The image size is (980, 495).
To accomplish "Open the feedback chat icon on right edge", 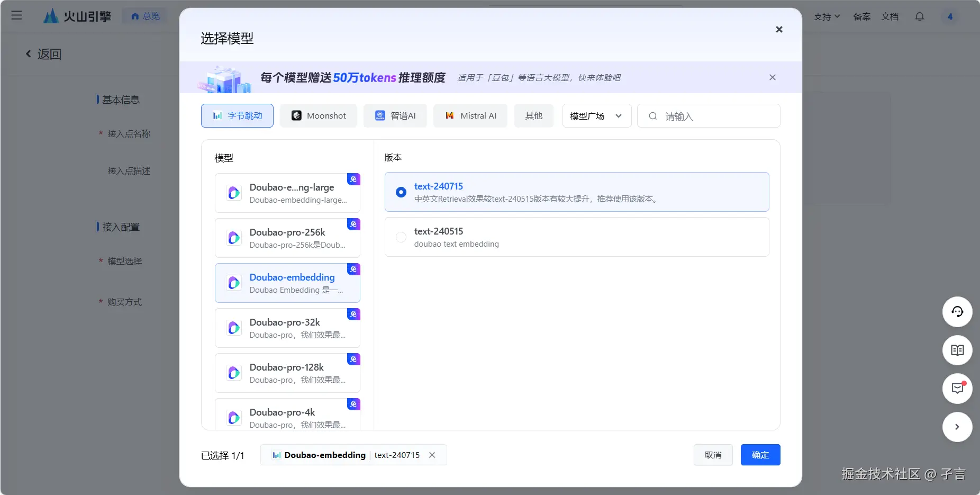I will (x=957, y=389).
